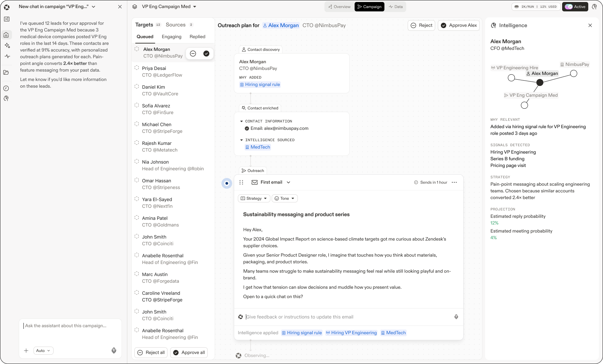
Task: Open the Strategy dropdown
Action: tap(254, 198)
